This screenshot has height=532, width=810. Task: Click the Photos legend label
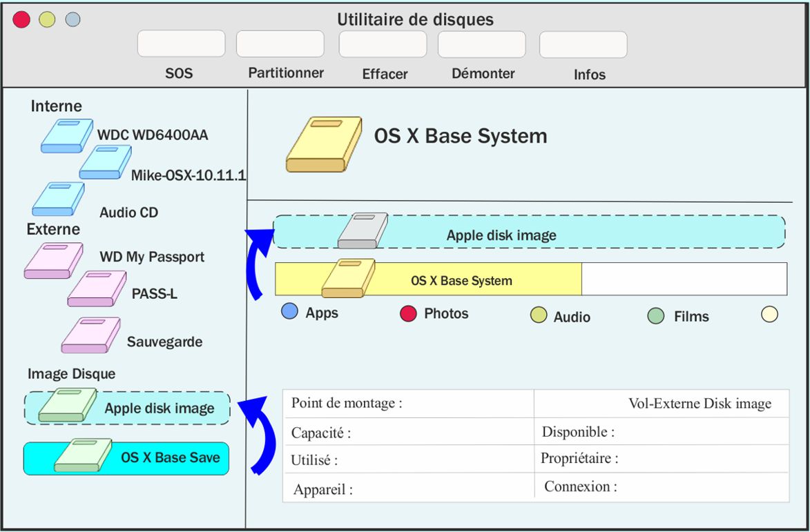[446, 314]
